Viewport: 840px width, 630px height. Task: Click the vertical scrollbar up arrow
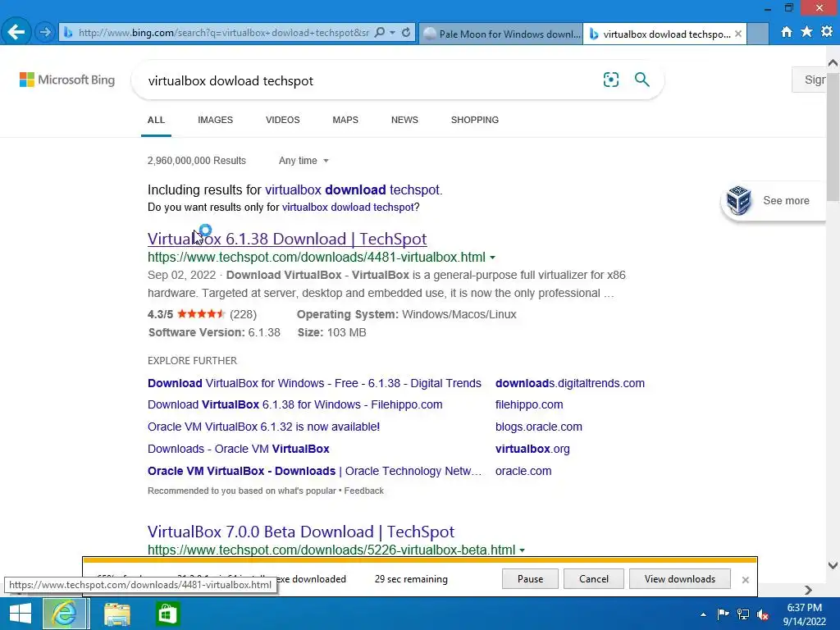pyautogui.click(x=833, y=63)
